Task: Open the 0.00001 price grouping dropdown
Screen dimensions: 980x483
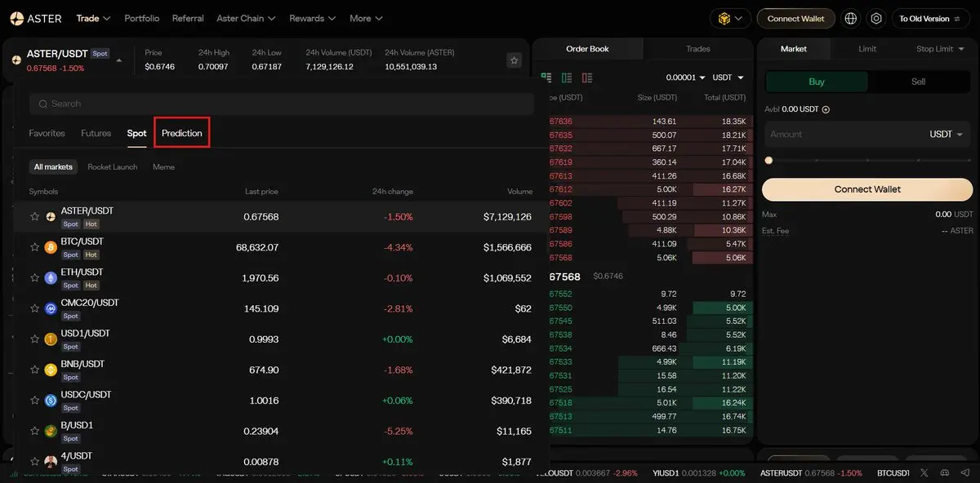Action: (x=684, y=78)
